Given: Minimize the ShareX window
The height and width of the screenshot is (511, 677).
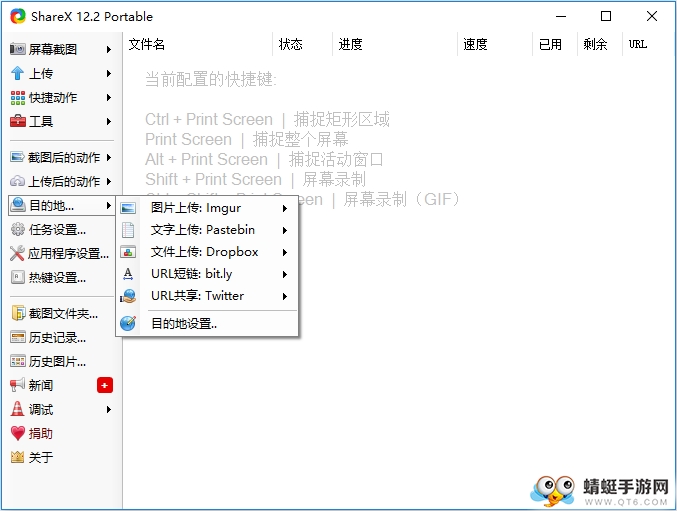Looking at the screenshot, I should pyautogui.click(x=561, y=16).
